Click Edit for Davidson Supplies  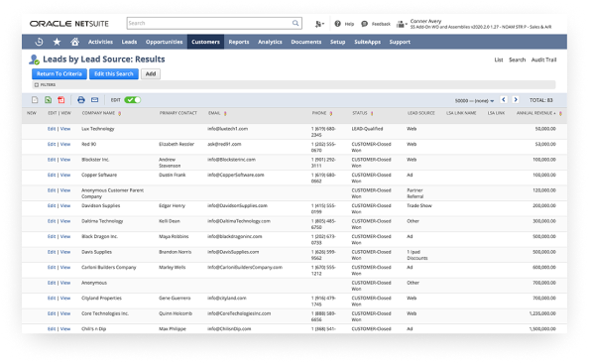tap(52, 206)
